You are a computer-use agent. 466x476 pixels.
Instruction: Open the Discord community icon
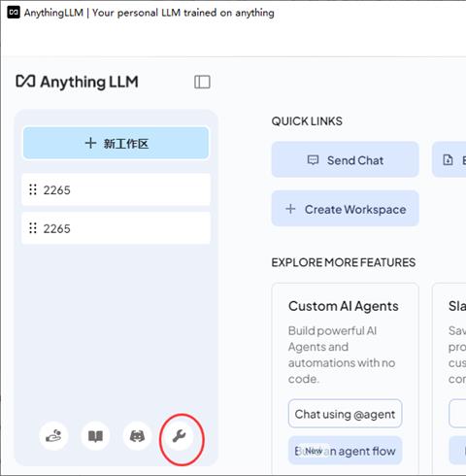click(x=137, y=436)
